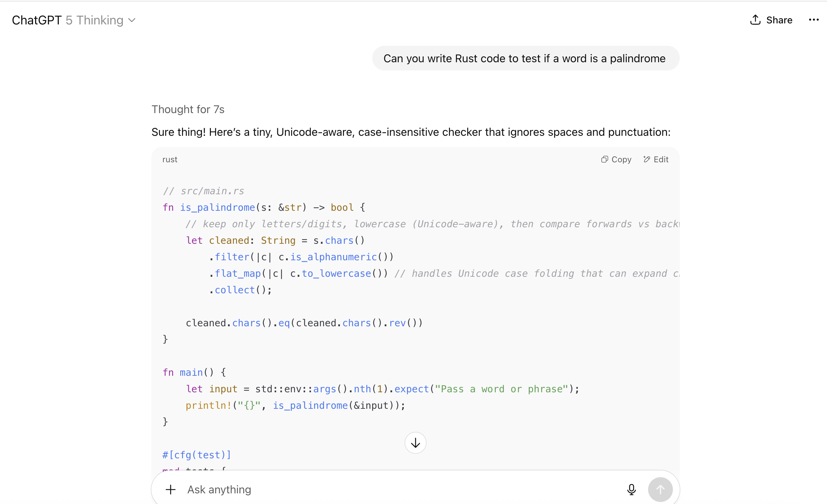Open the three-dot more options menu
The image size is (827, 504).
[x=814, y=20]
